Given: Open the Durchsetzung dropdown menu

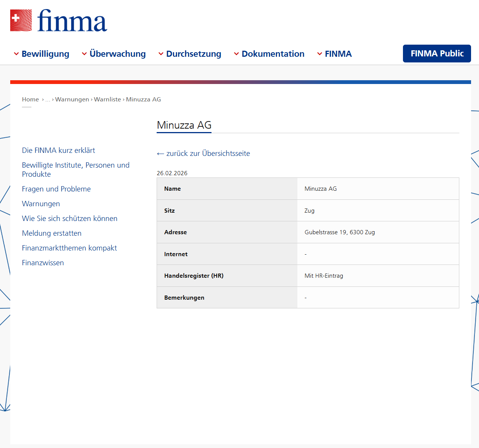Looking at the screenshot, I should 190,54.
